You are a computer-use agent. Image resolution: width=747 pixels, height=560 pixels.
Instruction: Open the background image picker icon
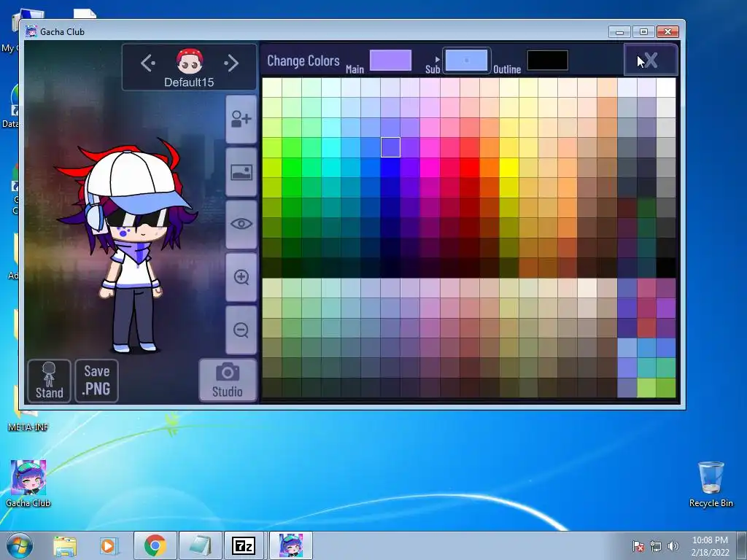(241, 172)
